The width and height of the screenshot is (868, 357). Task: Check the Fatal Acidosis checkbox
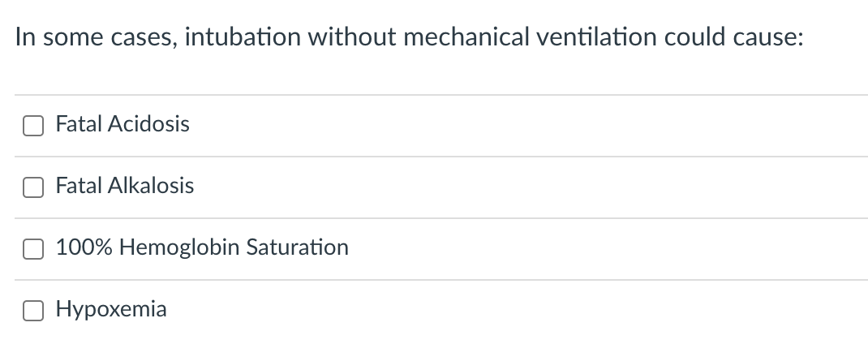click(33, 126)
